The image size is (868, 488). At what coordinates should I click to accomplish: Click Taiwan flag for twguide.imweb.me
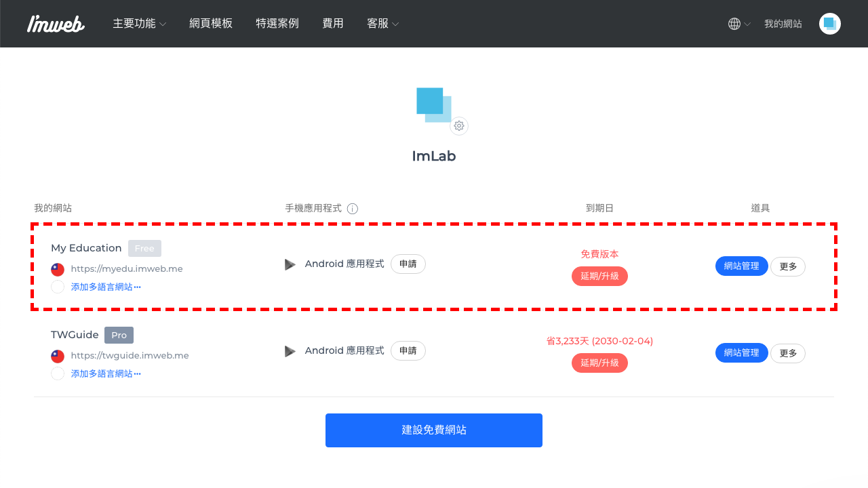tap(58, 356)
